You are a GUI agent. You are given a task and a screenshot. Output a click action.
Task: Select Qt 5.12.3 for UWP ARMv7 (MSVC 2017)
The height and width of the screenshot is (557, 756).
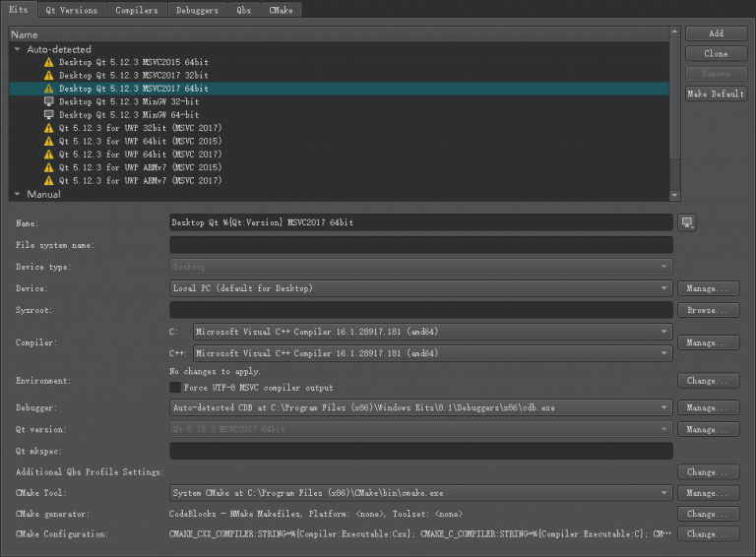tap(340, 181)
